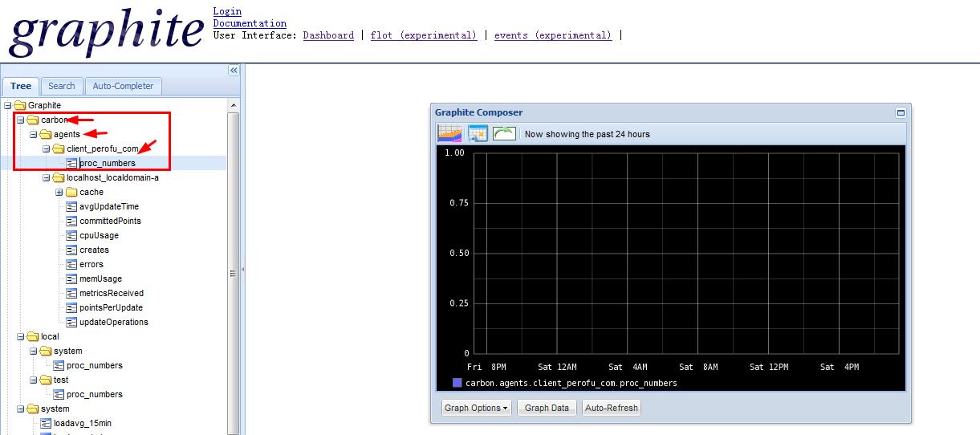Collapse the localhost_localdomain-a node toggle
This screenshot has width=980, height=435.
(x=47, y=177)
